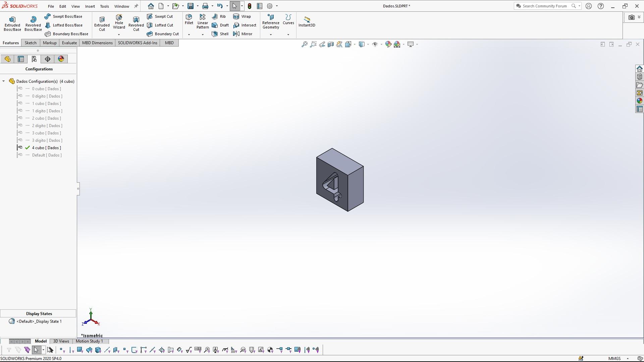Choose the Boundary Boss/Base feature
The image size is (644, 362).
coord(66,34)
